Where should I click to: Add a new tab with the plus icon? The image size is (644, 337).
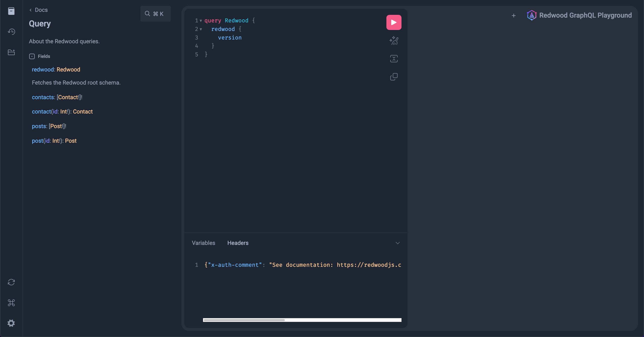514,16
